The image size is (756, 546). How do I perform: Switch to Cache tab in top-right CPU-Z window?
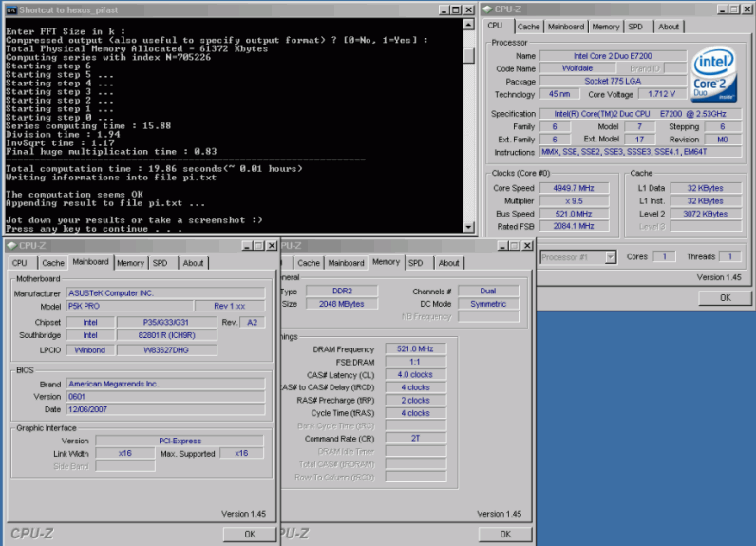pos(528,27)
